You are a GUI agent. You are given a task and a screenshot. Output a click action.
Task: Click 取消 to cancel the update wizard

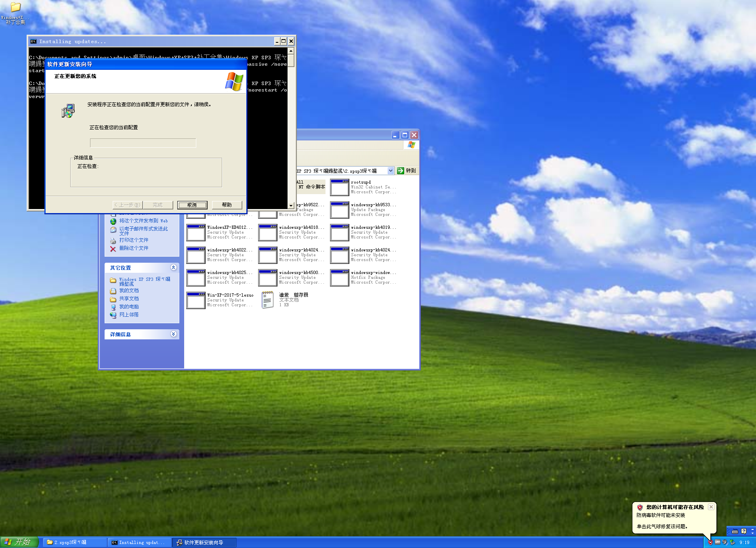pos(192,205)
